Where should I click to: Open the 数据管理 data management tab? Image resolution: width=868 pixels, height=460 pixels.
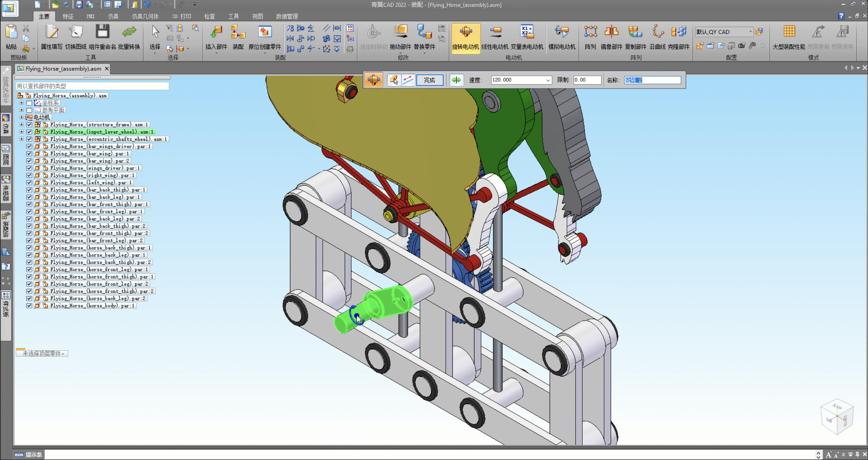pos(287,16)
